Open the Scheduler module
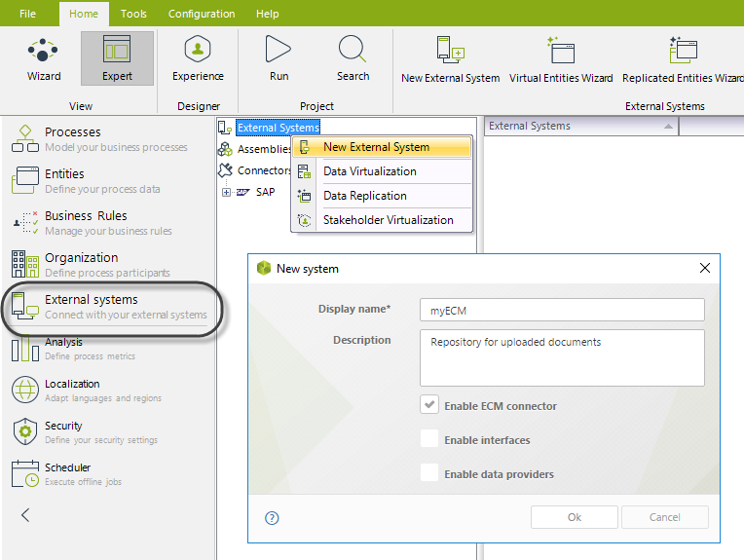Image resolution: width=744 pixels, height=560 pixels. (x=108, y=473)
